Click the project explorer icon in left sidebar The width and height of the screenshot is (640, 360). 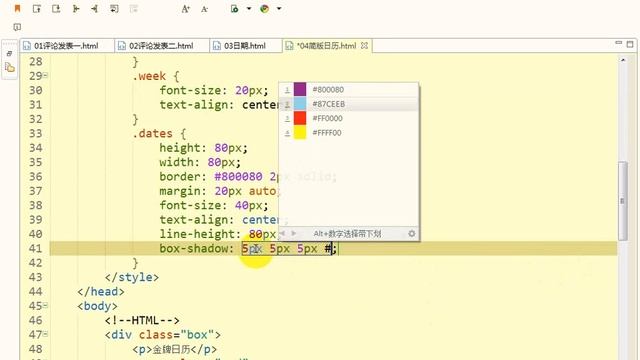coord(9,68)
